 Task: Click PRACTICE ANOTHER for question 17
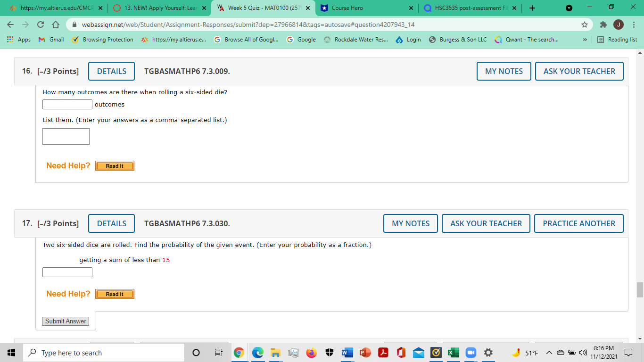(579, 223)
